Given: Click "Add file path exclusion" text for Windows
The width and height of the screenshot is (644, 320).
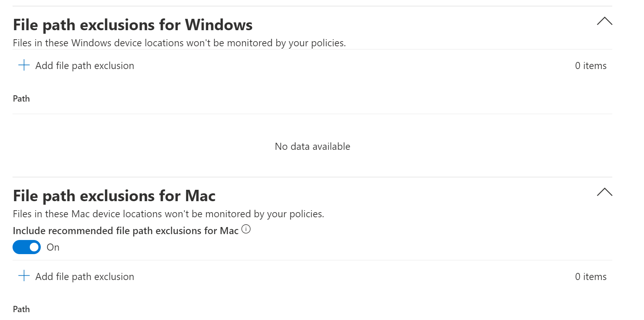Looking at the screenshot, I should coord(85,66).
